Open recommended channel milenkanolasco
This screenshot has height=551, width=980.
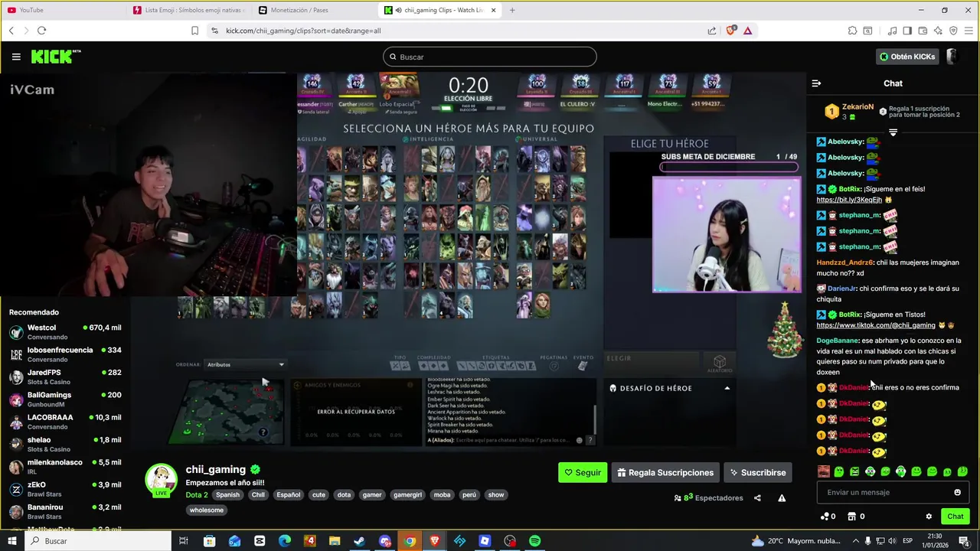pos(65,467)
